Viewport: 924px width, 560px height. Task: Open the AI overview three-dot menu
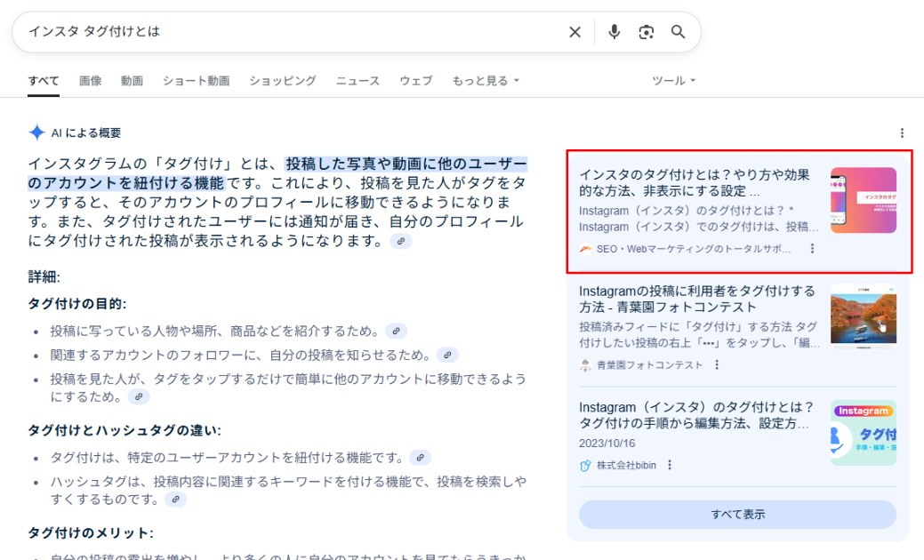[x=902, y=133]
